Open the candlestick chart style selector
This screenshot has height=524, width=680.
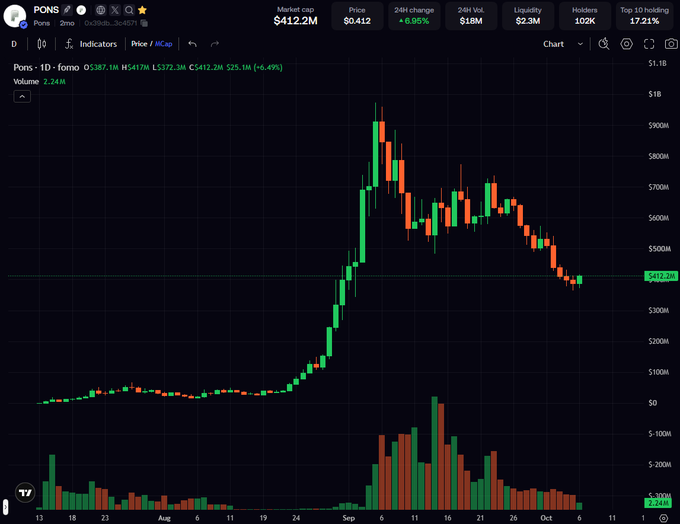(x=42, y=44)
